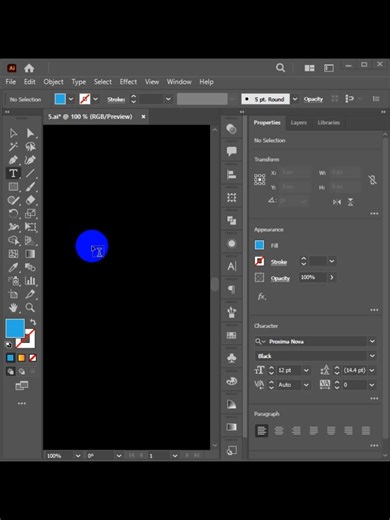This screenshot has width=390, height=520.
Task: Switch to the Libraries tab
Action: [x=329, y=123]
